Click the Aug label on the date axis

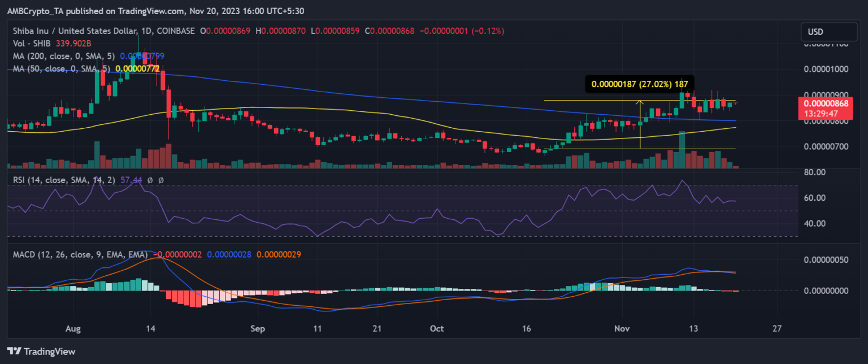point(73,328)
